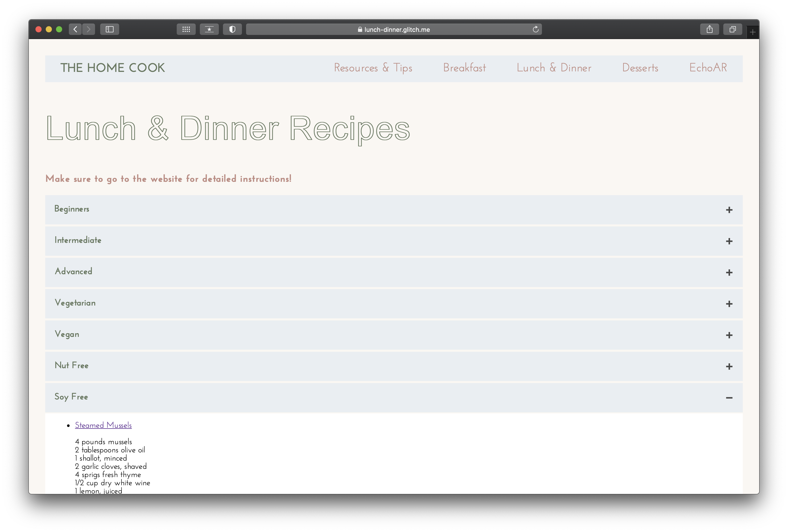Open the Breakfast nav menu item

(464, 68)
